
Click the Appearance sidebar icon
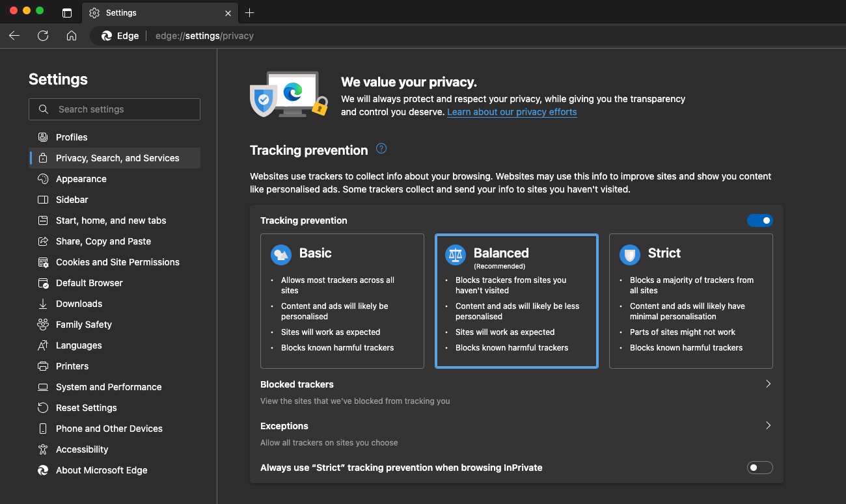43,179
